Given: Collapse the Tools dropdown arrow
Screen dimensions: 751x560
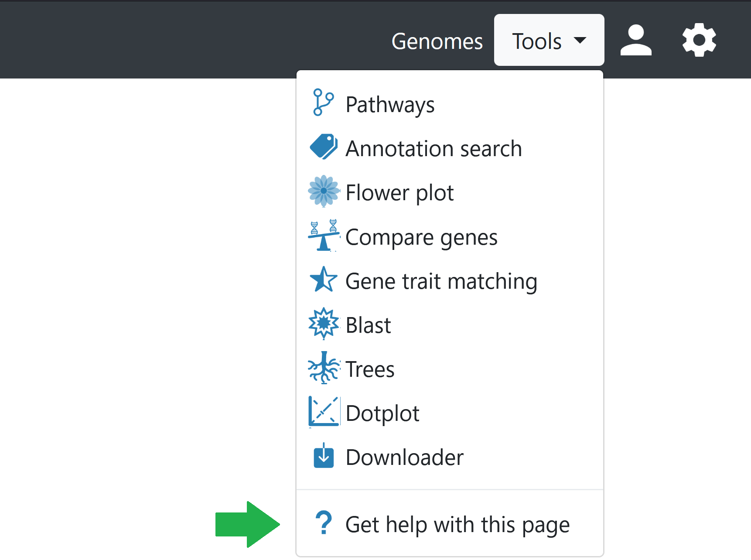Looking at the screenshot, I should tap(580, 41).
